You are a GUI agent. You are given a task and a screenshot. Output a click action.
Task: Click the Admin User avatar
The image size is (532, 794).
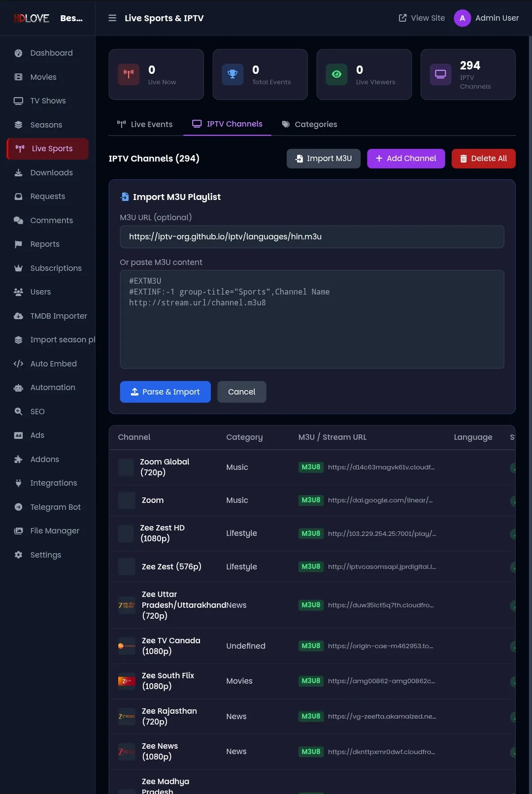pyautogui.click(x=462, y=18)
